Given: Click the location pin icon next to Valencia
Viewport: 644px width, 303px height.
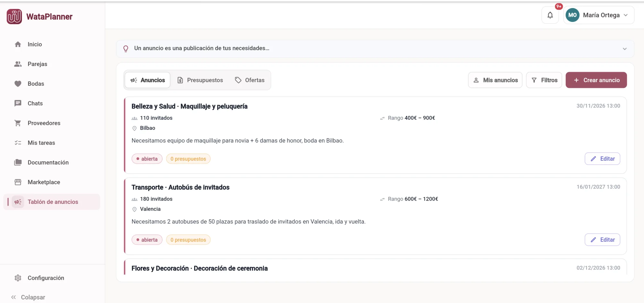Looking at the screenshot, I should (x=135, y=209).
